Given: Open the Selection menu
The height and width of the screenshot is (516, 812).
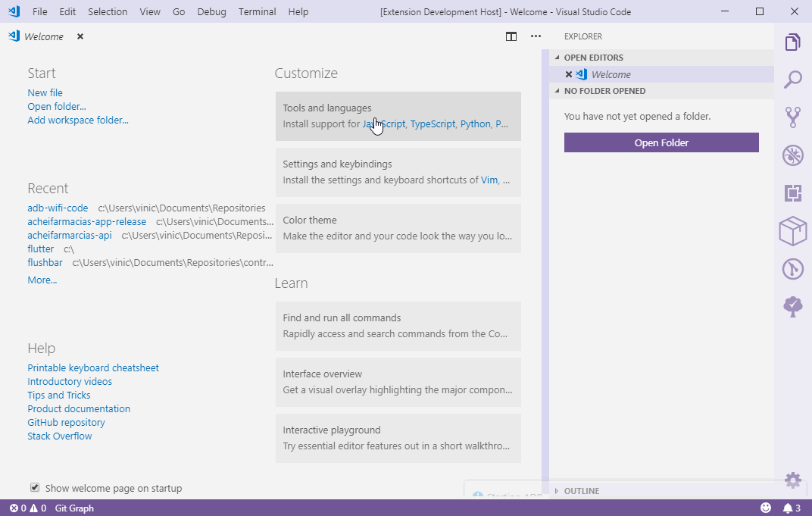Looking at the screenshot, I should (108, 11).
